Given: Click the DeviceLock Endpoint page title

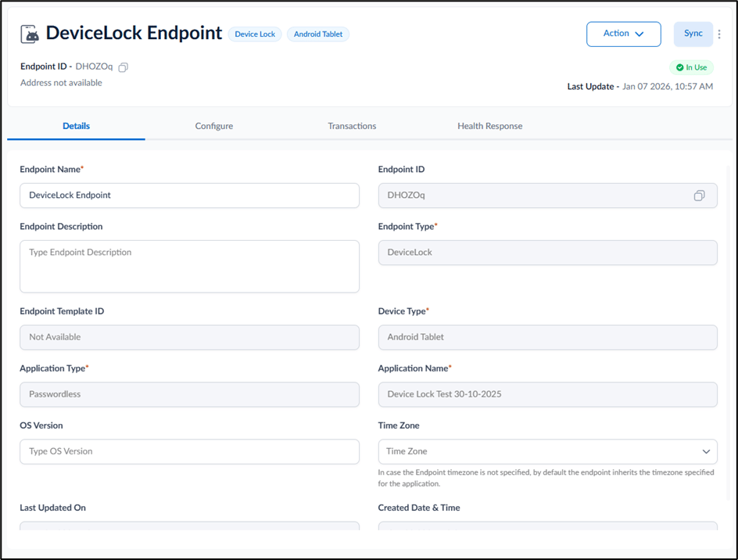Looking at the screenshot, I should pos(134,34).
